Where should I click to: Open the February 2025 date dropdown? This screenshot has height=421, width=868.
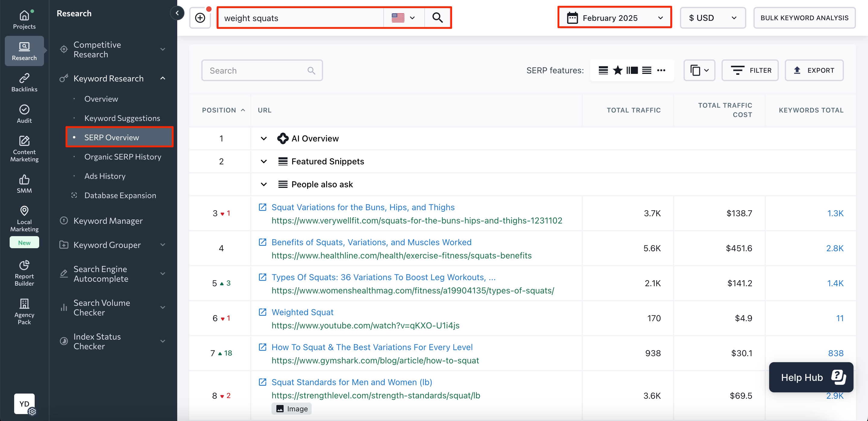click(x=615, y=18)
